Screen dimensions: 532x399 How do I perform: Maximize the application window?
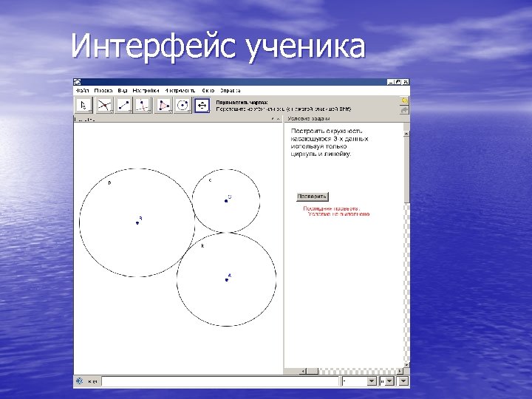(x=398, y=82)
